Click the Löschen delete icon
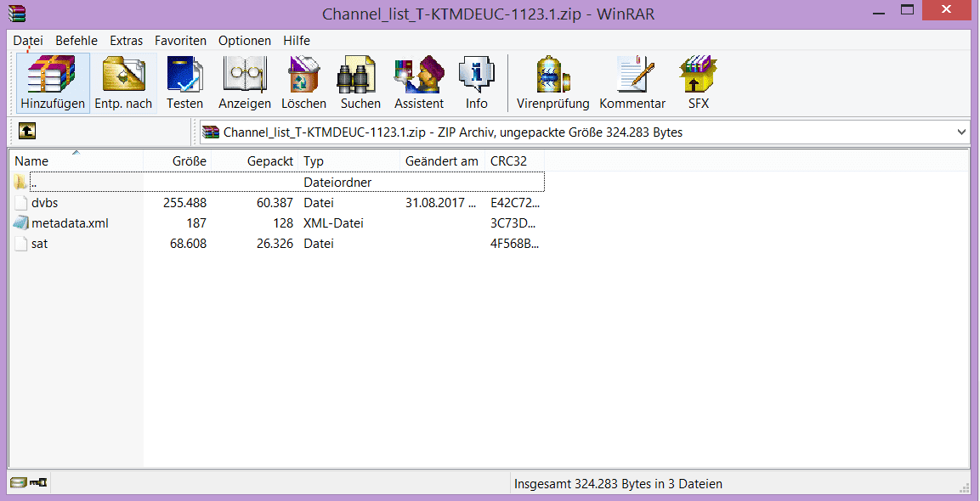The image size is (980, 501). click(x=303, y=82)
